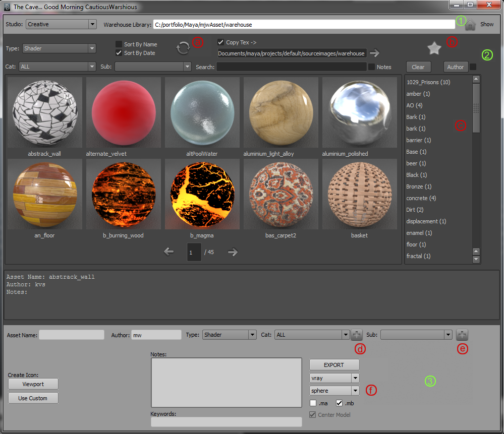504x434 pixels.
Task: Go to the previous page arrow
Action: (x=169, y=252)
